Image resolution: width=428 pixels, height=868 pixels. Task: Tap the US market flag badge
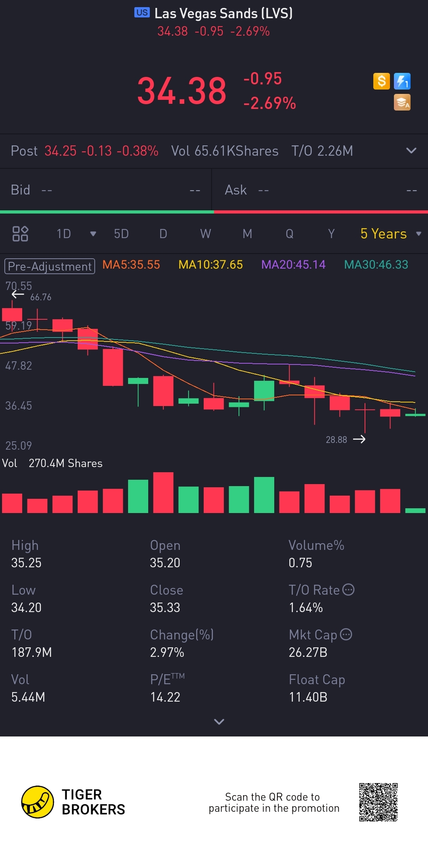[x=142, y=13]
